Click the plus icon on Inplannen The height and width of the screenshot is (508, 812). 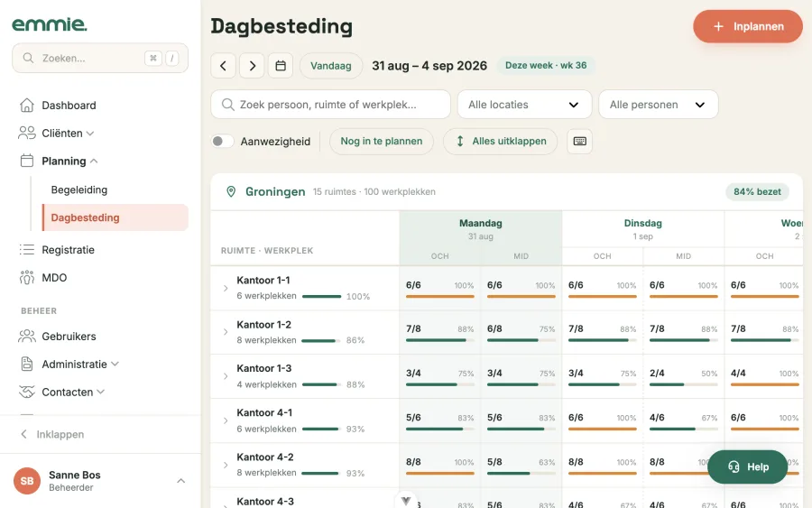click(718, 26)
